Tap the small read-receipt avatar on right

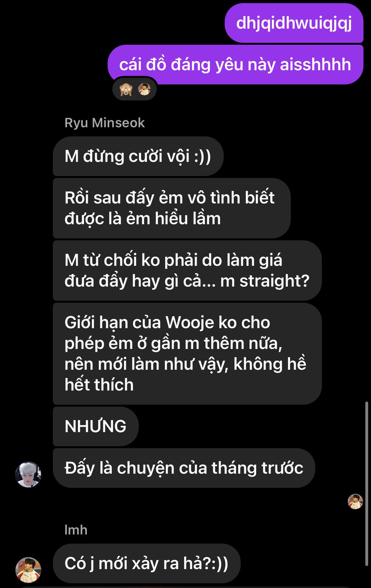point(355,501)
